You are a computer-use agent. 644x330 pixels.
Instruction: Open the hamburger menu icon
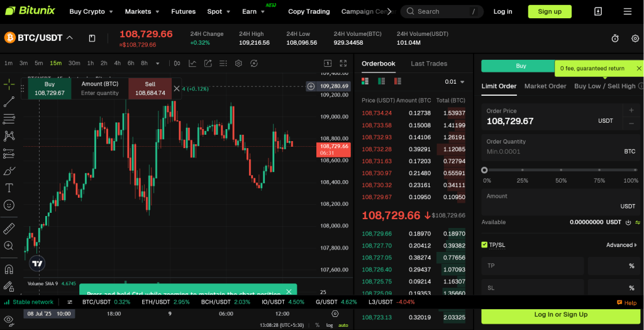(628, 11)
